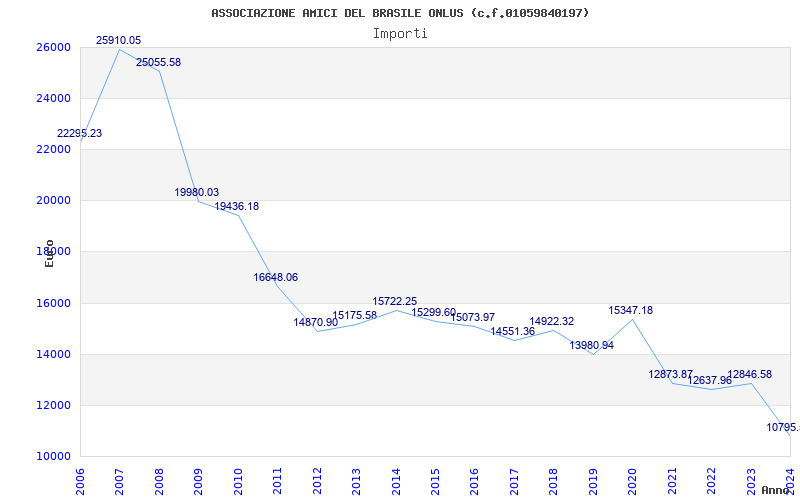Select x-axis year 2021
Viewport: 800px width, 500px height.
coord(672,481)
